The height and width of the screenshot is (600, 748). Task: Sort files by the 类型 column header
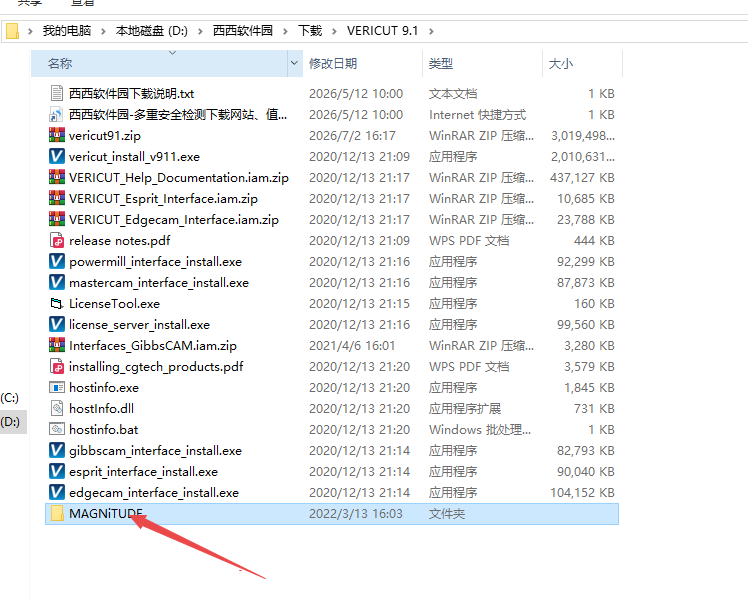pos(482,63)
